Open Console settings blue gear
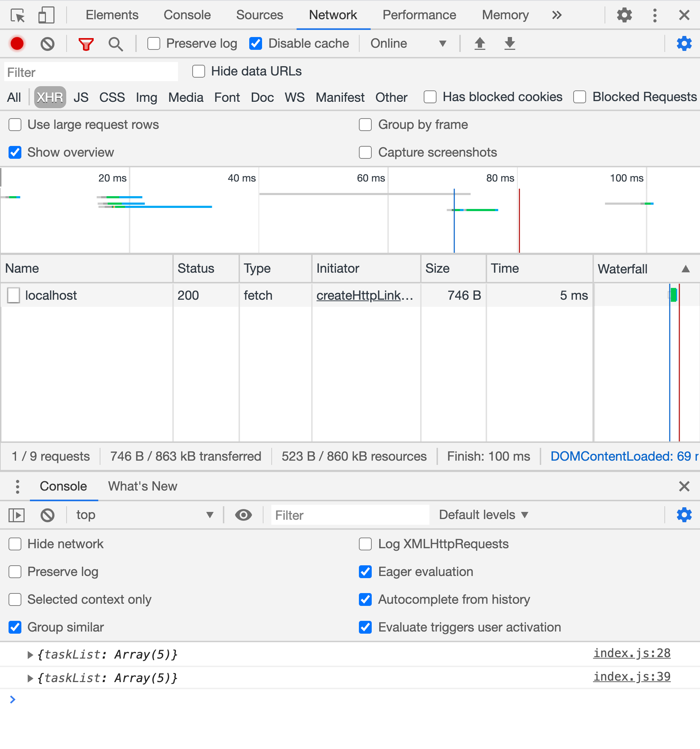This screenshot has width=700, height=749. [684, 515]
